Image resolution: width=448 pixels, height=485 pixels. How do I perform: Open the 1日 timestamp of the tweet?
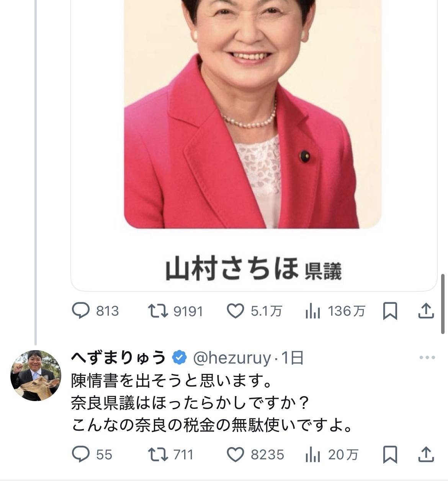(x=293, y=358)
